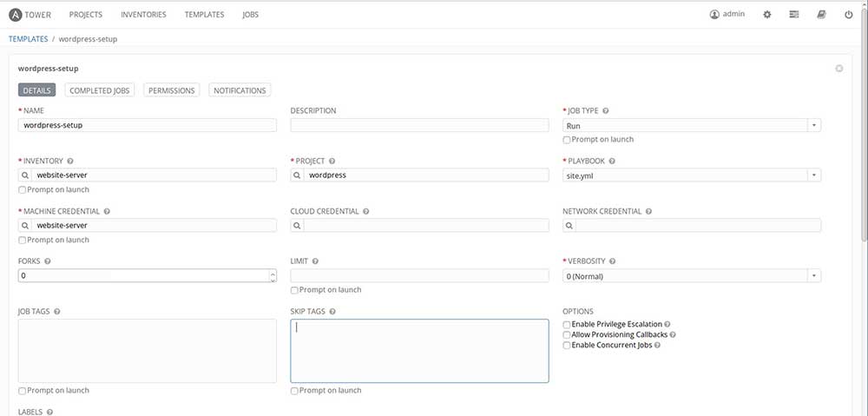
Task: Go to Templates breadcrumb link
Action: (28, 39)
